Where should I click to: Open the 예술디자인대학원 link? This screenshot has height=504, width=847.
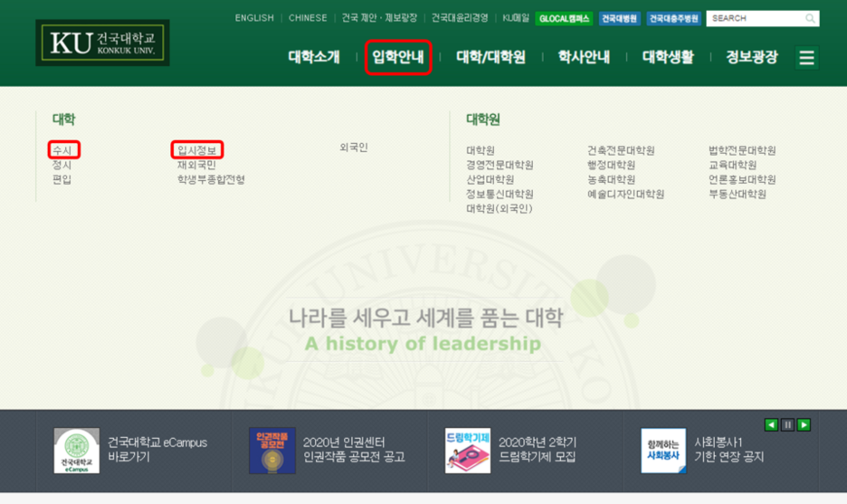(x=625, y=194)
